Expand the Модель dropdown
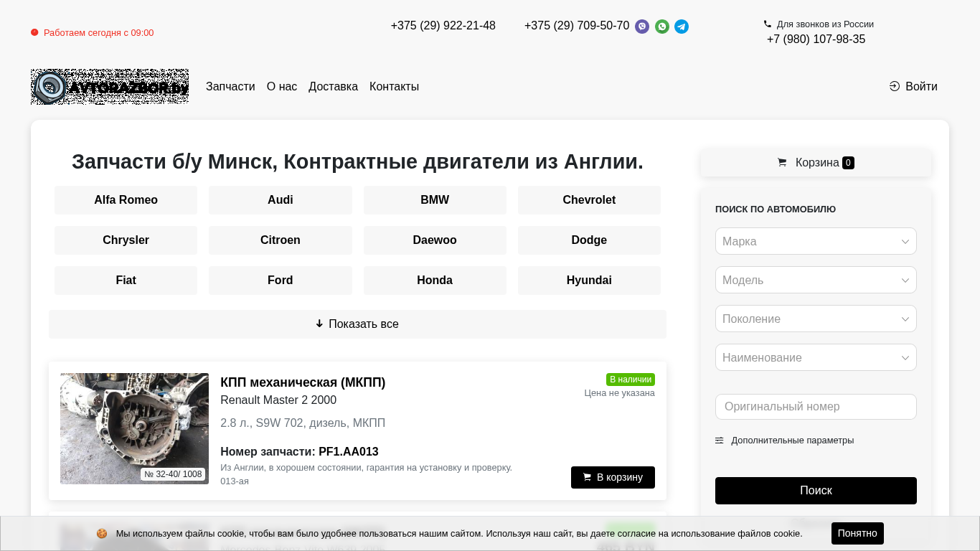 [816, 280]
